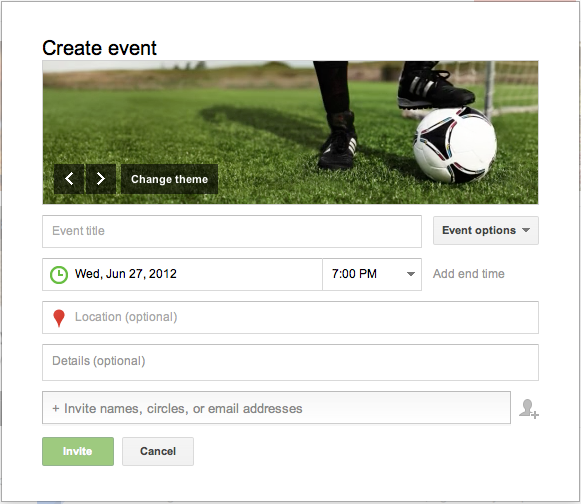
Task: Open the Event options menu
Action: coord(486,231)
